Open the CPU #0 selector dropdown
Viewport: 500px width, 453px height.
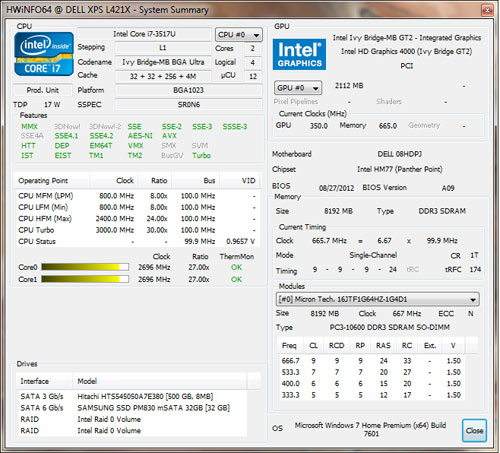239,35
